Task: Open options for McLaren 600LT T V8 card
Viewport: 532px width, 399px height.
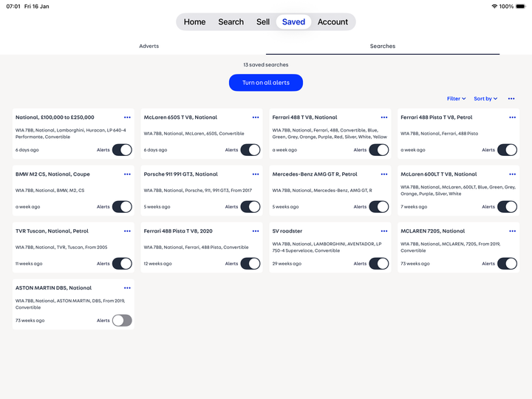Action: click(512, 174)
